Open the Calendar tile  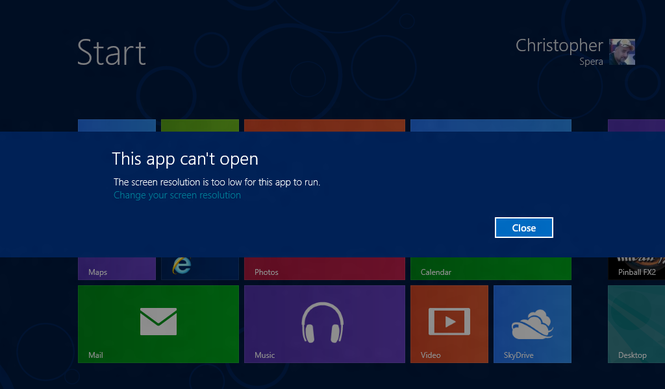coord(491,269)
